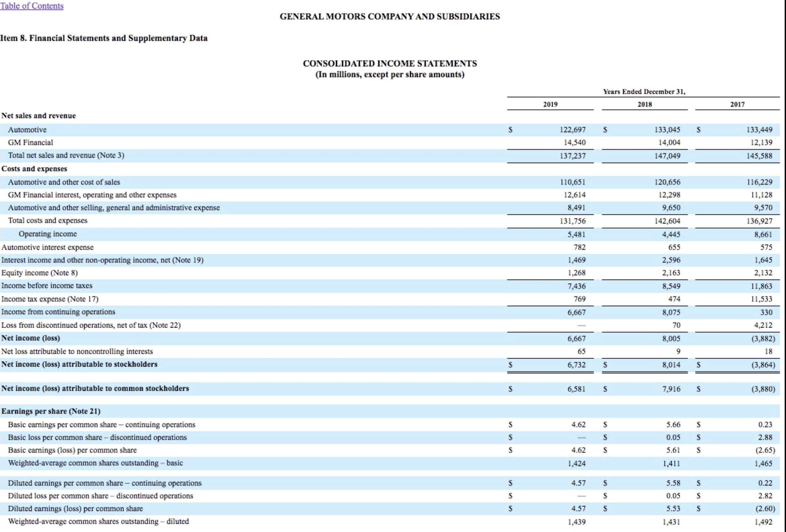Click Item 8 Financial Statements heading
The width and height of the screenshot is (786, 532).
click(x=104, y=38)
